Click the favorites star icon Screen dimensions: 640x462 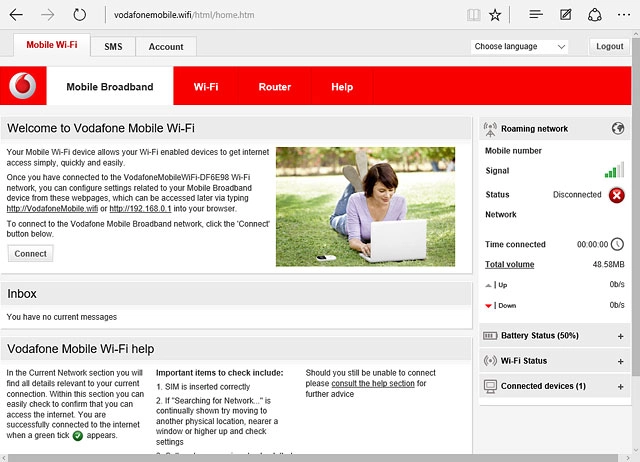point(496,15)
